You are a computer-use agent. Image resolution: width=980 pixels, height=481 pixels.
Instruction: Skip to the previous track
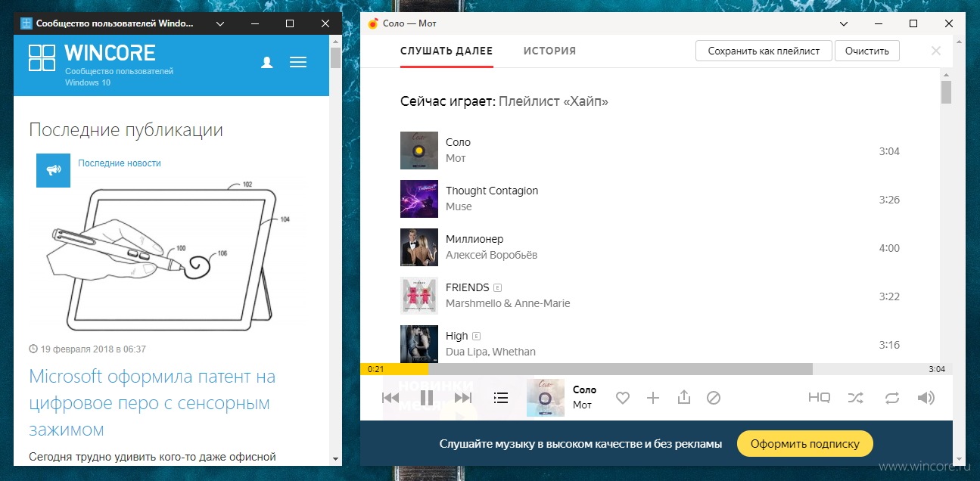[x=390, y=398]
